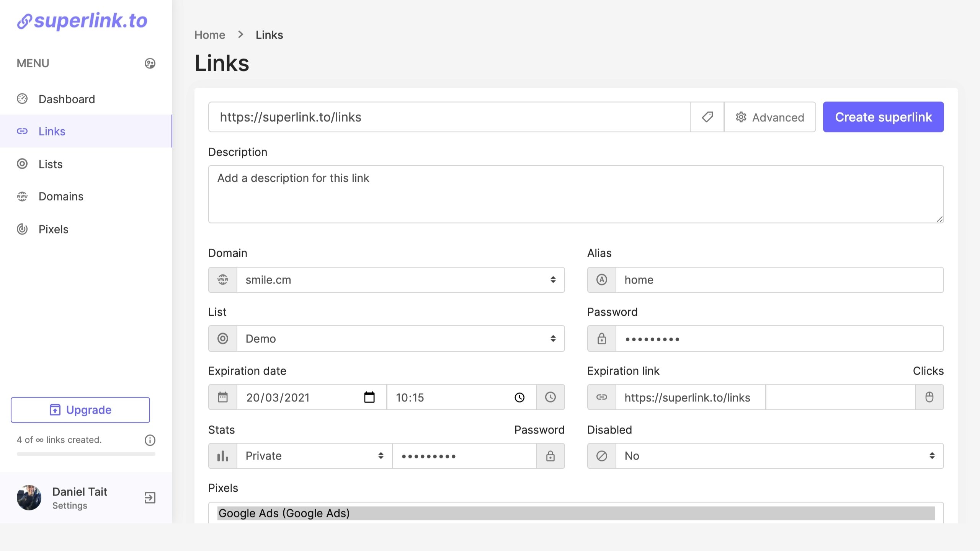Open the List dropdown showing Demo
This screenshot has height=551, width=980.
pyautogui.click(x=400, y=339)
